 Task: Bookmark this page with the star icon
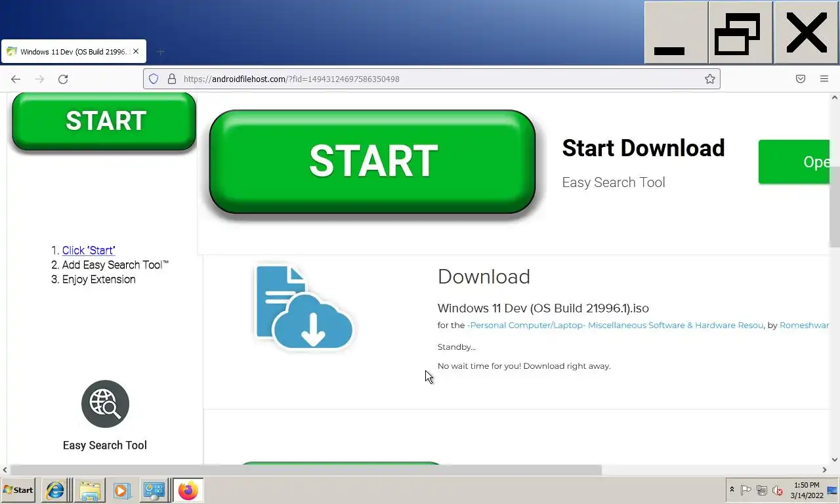point(710,79)
